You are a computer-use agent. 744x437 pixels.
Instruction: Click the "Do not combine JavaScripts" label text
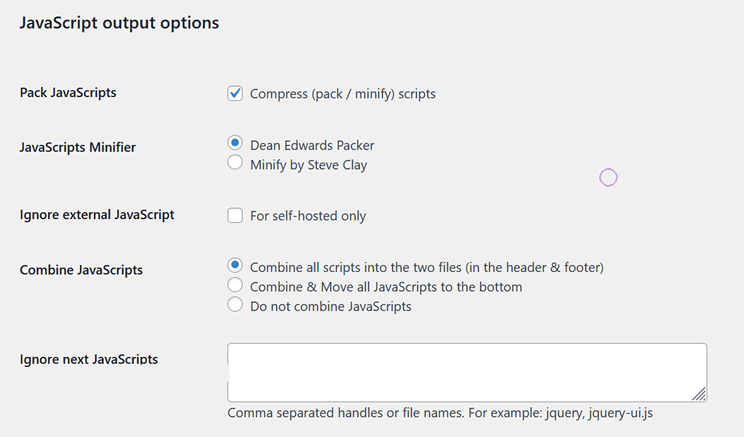(331, 307)
